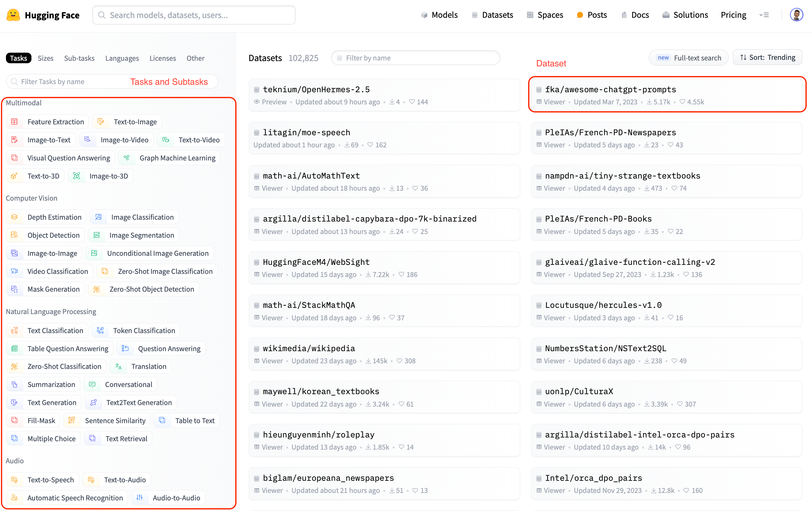Choose the Translation task icon
The height and width of the screenshot is (511, 812).
point(118,366)
